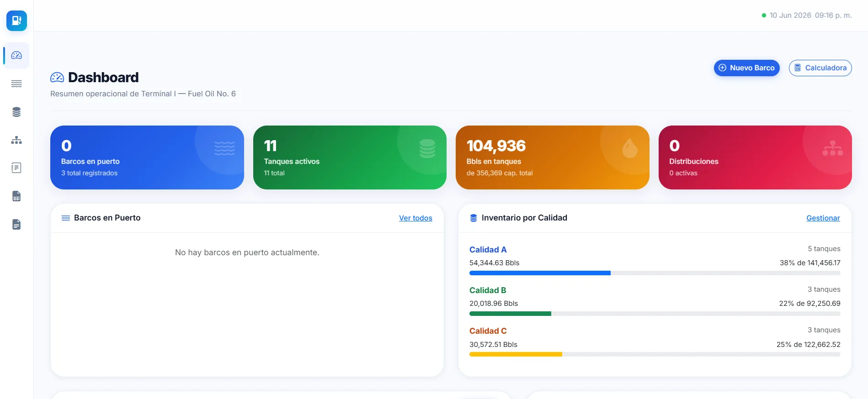Click the Ver todos link
Viewport: 868px width, 399px height.
pos(415,218)
